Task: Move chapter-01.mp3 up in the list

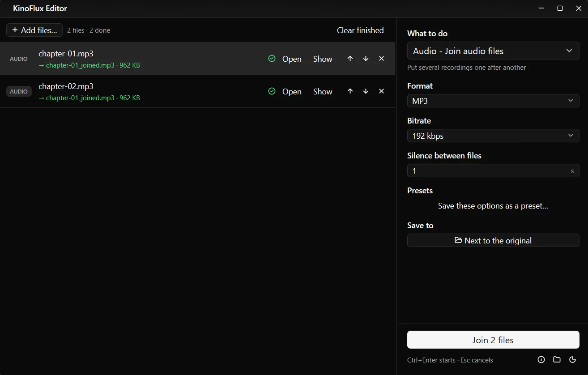Action: 350,59
